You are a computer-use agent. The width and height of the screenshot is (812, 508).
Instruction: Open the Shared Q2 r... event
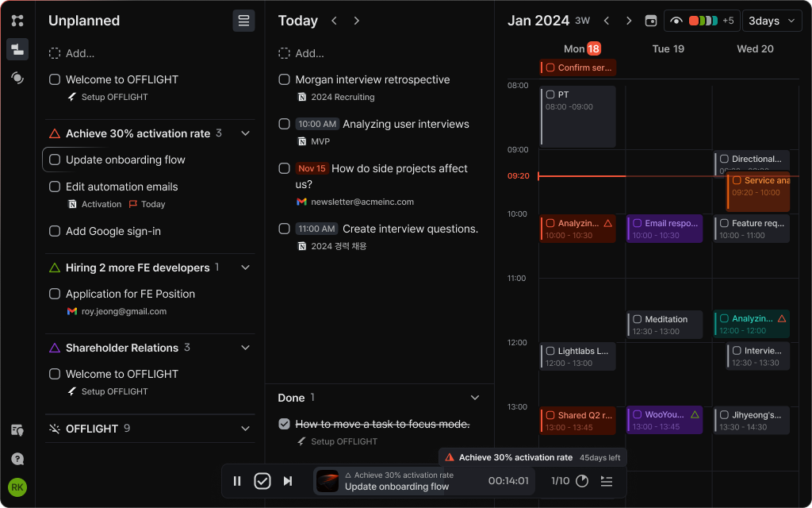coord(578,421)
